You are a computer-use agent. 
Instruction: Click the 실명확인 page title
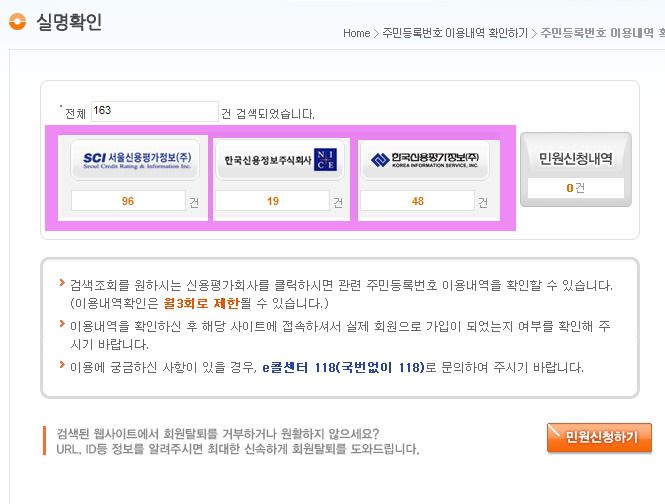[x=69, y=22]
